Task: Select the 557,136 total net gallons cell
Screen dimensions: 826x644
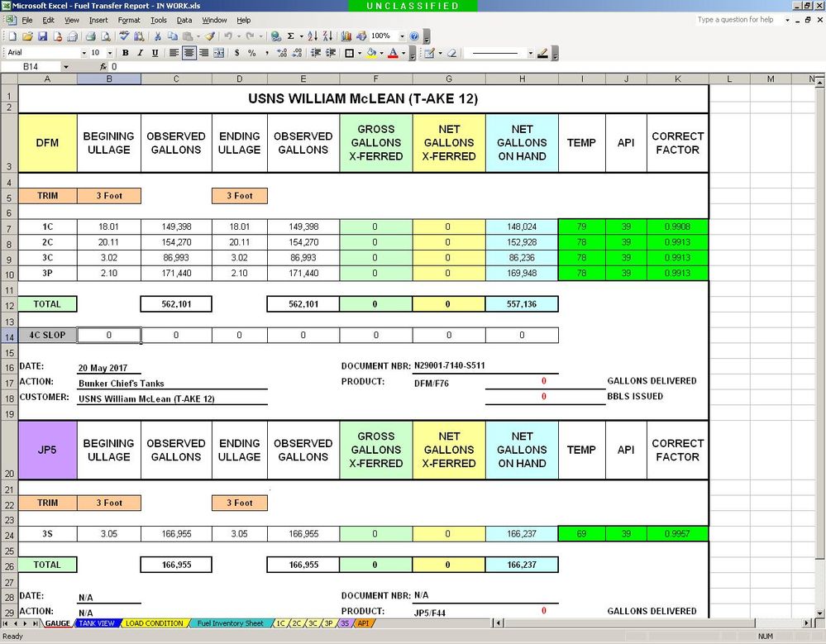Action: click(522, 304)
